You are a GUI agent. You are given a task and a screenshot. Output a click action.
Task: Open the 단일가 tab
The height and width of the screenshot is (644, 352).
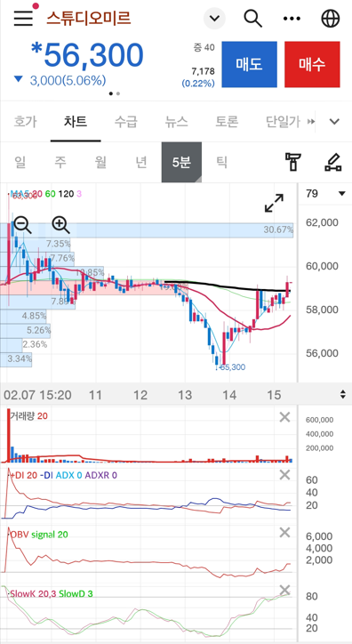pos(283,122)
